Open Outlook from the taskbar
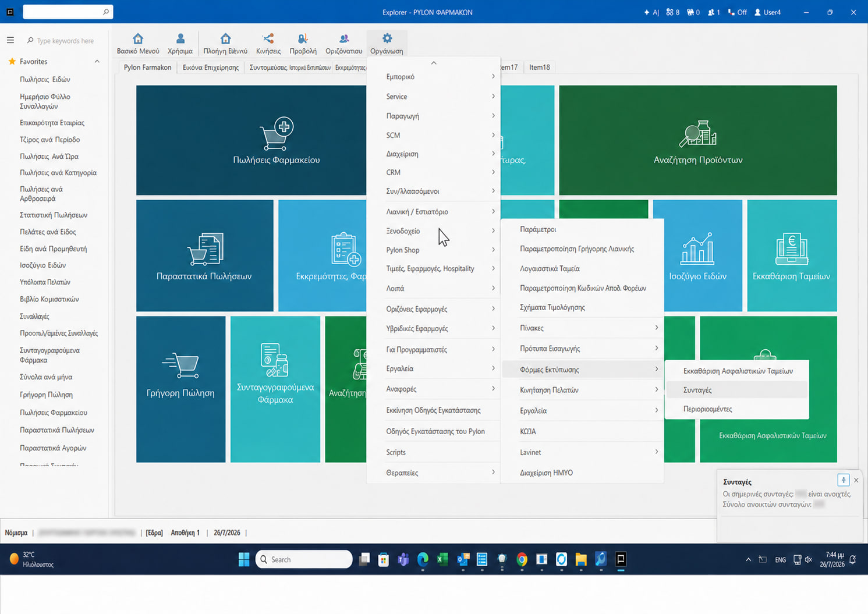The height and width of the screenshot is (614, 868). [463, 559]
